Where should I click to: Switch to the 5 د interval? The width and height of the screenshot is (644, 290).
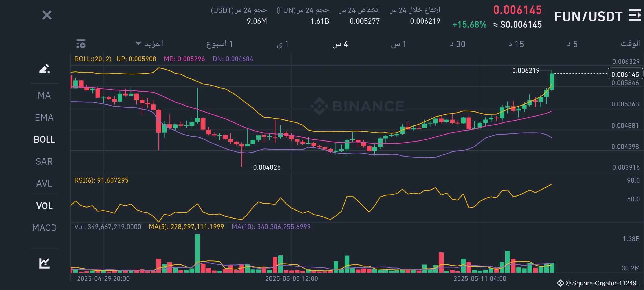(572, 44)
